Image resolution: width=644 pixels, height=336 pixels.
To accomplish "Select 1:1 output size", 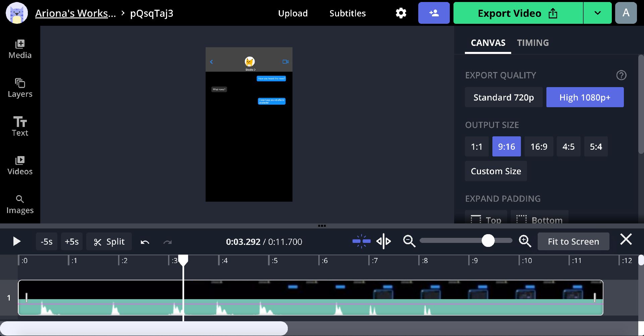I will pos(476,146).
